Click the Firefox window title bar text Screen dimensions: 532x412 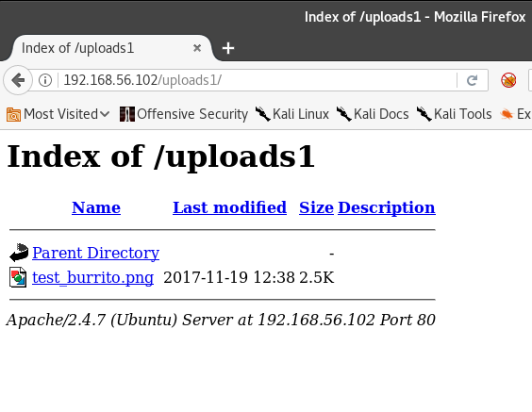click(415, 17)
